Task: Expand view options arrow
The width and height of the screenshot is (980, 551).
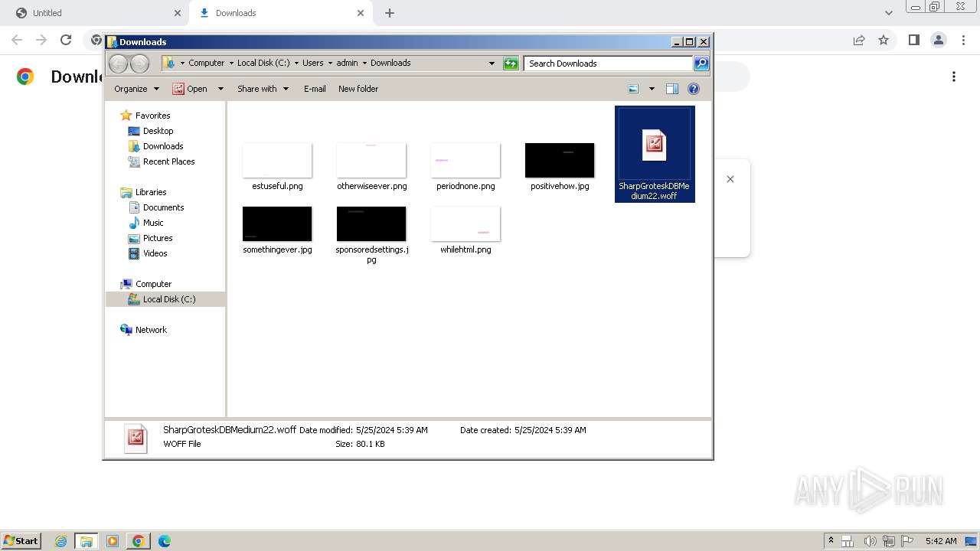Action: click(x=652, y=89)
